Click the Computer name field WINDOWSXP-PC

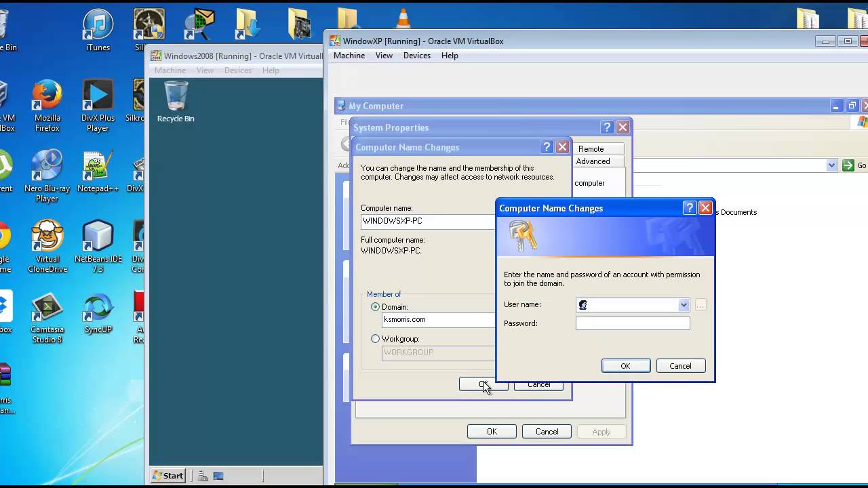[429, 221]
